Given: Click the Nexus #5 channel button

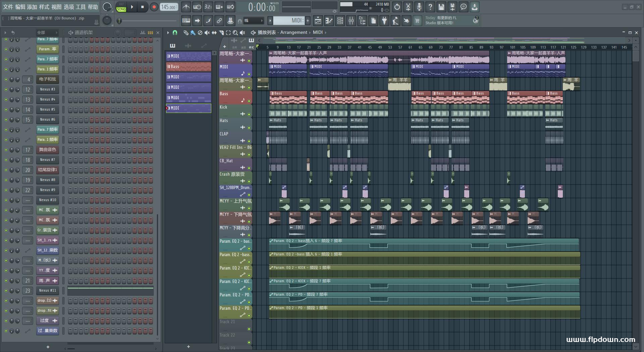Looking at the screenshot, I should click(x=47, y=110).
